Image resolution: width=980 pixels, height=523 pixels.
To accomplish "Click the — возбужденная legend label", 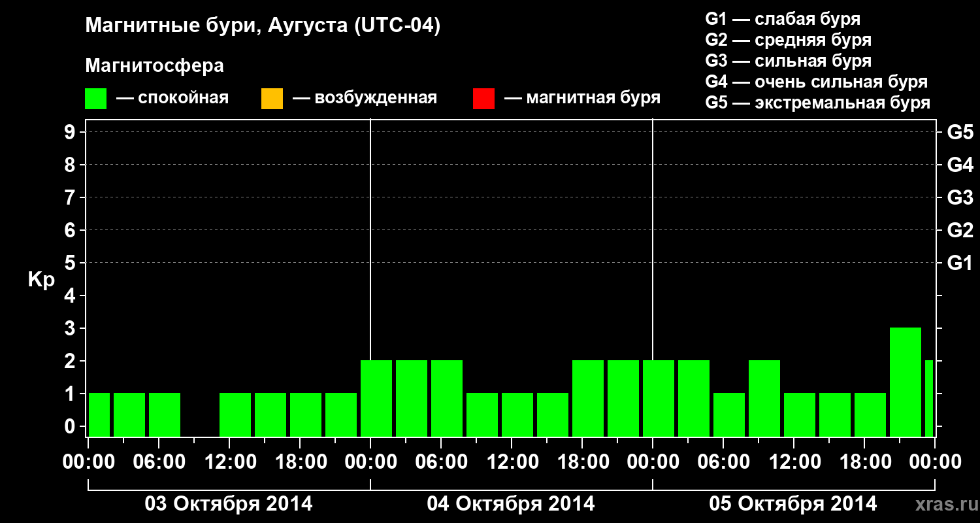I will point(365,98).
